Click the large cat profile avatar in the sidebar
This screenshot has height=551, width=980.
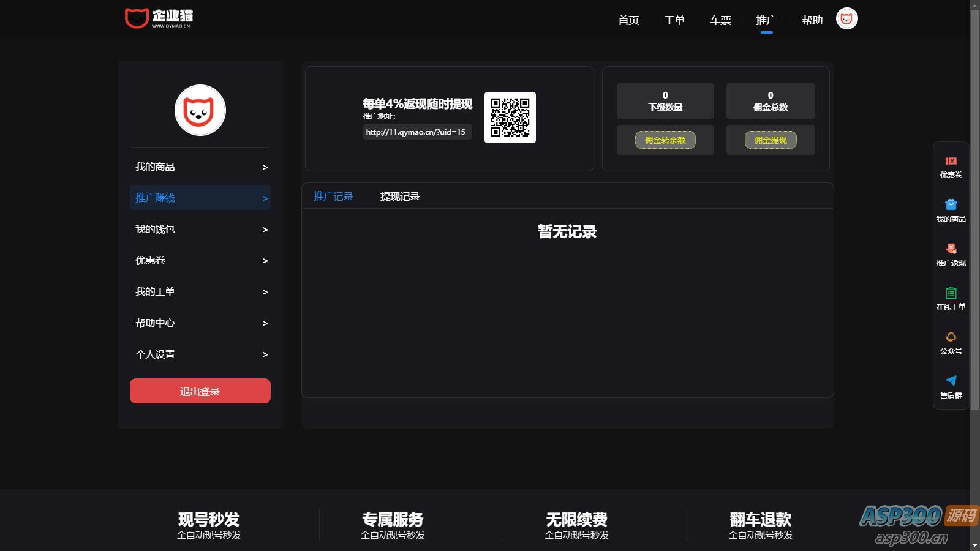(200, 110)
